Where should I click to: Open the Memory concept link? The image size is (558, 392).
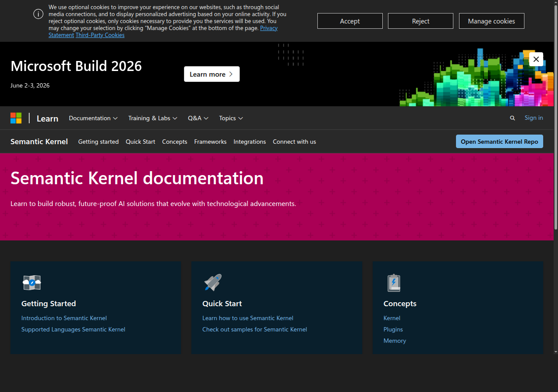(x=395, y=341)
